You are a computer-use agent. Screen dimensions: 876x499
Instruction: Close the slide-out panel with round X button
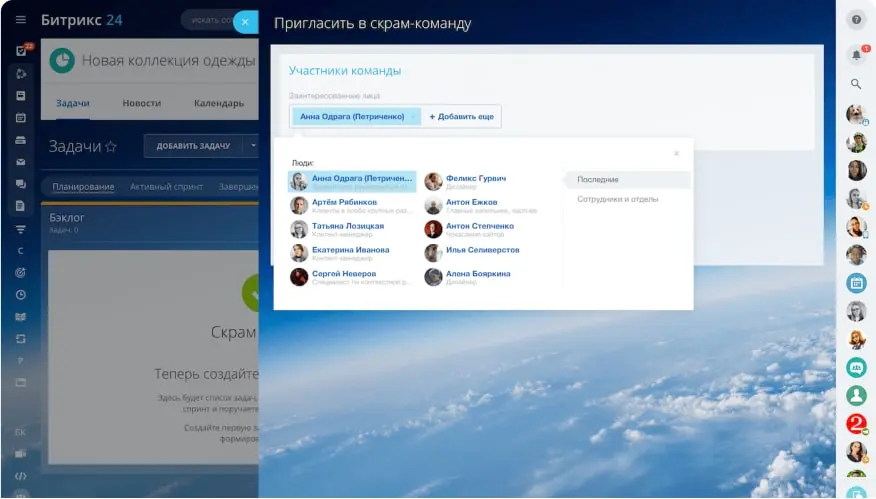pyautogui.click(x=245, y=21)
